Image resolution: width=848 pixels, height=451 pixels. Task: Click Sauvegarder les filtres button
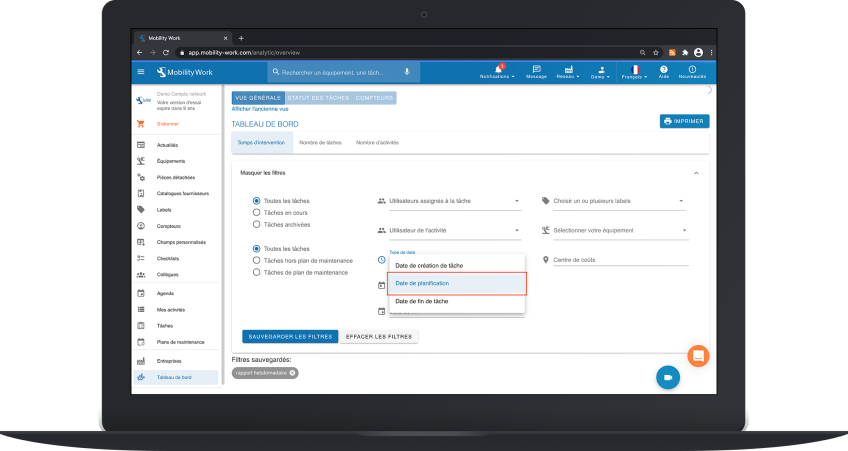(290, 336)
